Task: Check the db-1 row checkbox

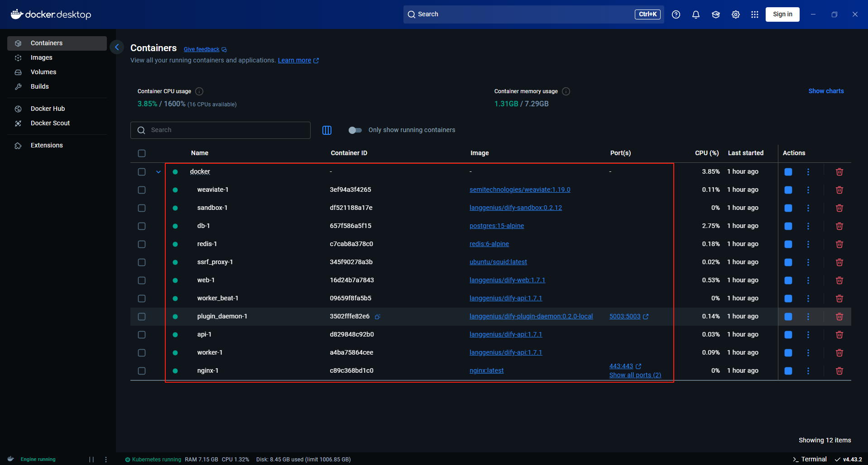Action: [142, 226]
